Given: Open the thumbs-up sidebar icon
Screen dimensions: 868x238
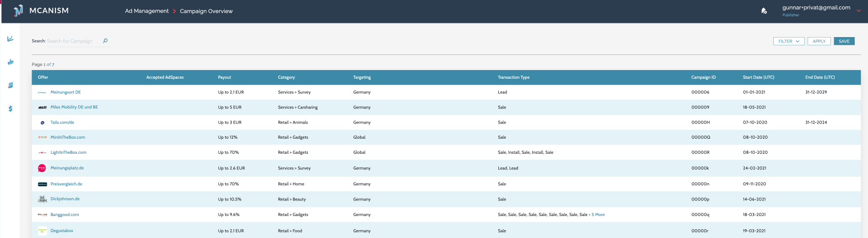Looking at the screenshot, I should click(11, 62).
